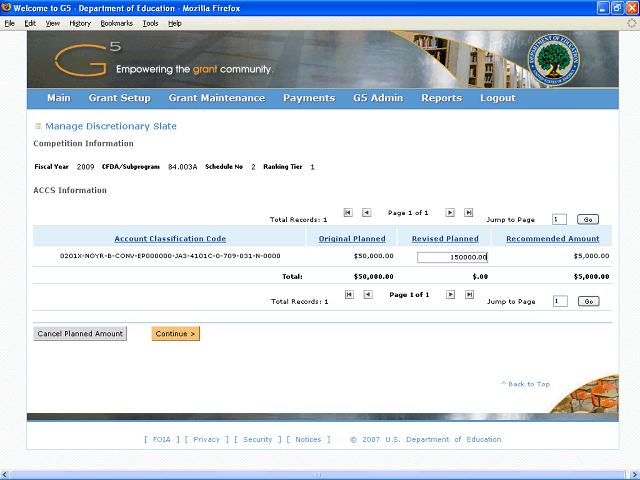Image resolution: width=640 pixels, height=480 pixels.
Task: Click the scroll right arrow
Action: tap(635, 475)
